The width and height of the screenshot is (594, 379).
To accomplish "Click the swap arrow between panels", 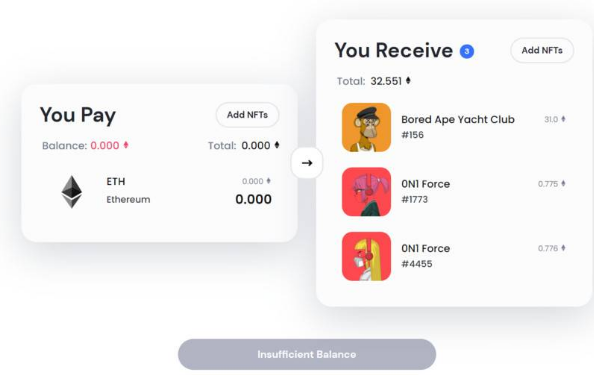I will click(307, 163).
